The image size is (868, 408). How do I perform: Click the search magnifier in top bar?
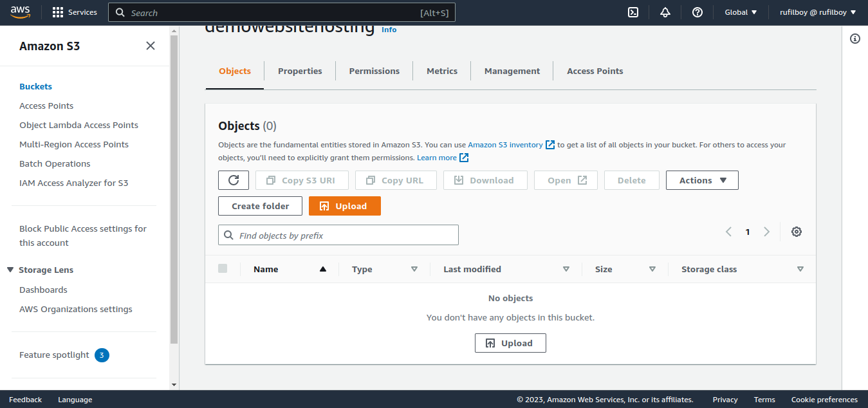(x=120, y=12)
